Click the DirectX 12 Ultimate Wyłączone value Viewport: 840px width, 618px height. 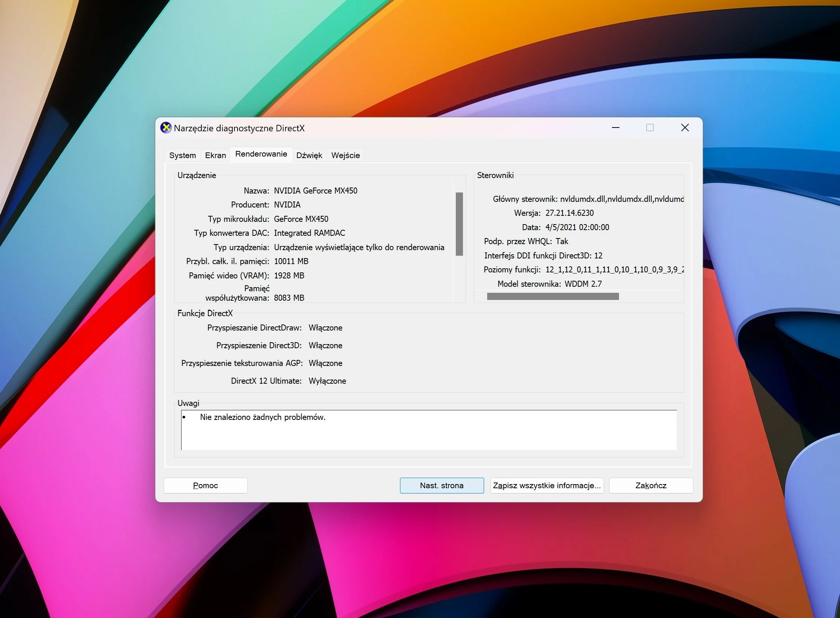point(327,381)
